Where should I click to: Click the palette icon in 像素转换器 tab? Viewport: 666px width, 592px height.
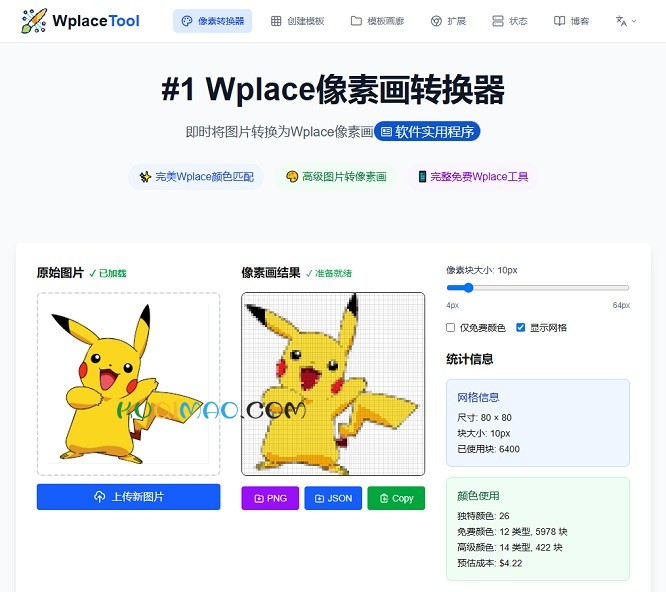[x=187, y=21]
